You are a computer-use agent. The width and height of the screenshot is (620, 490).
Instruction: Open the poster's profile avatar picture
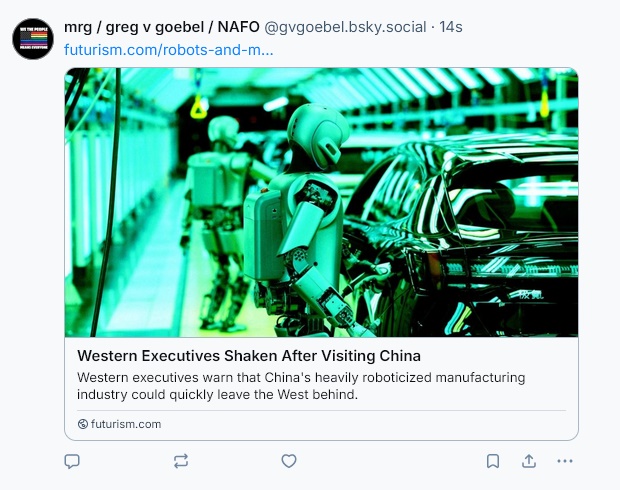click(x=33, y=38)
